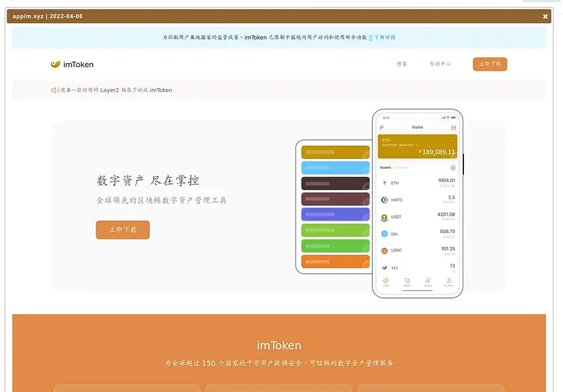This screenshot has height=392, width=563.
Task: Click the gold ETH balance card showing $189,089.11
Action: [x=417, y=146]
